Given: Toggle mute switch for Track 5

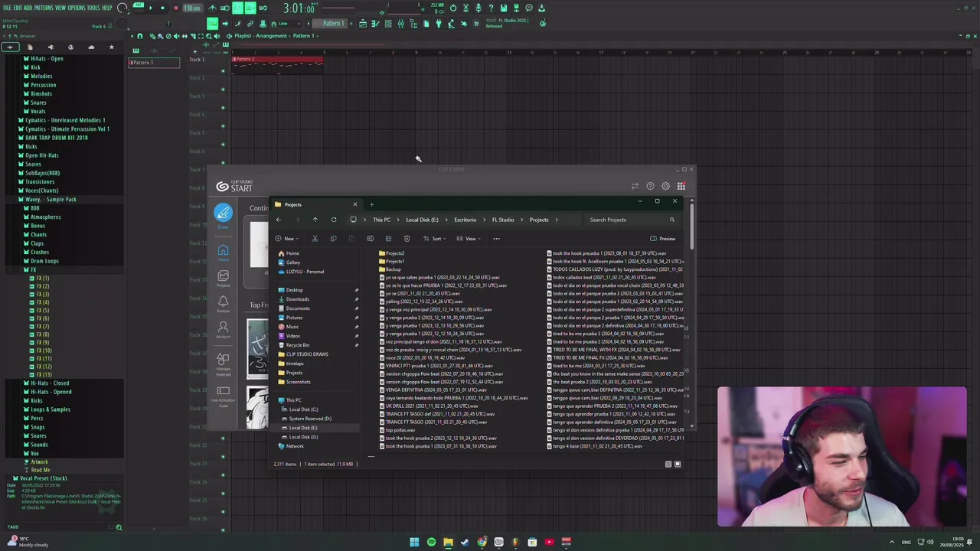Looking at the screenshot, I should [x=223, y=145].
